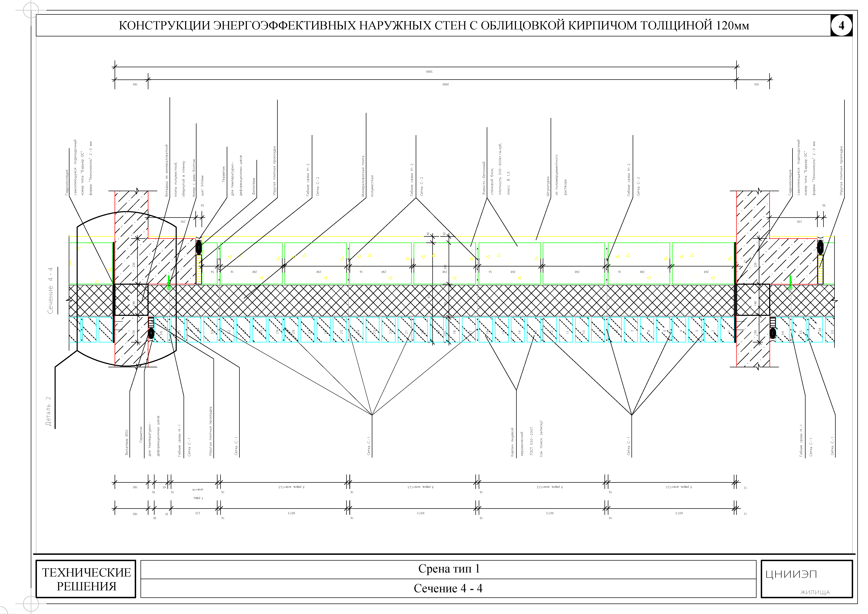Click the sheet number 4 circle

841,25
